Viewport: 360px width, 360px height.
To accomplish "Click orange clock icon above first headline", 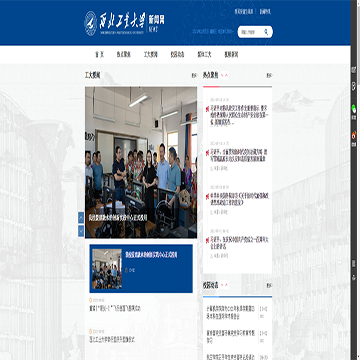I will 91,300.
